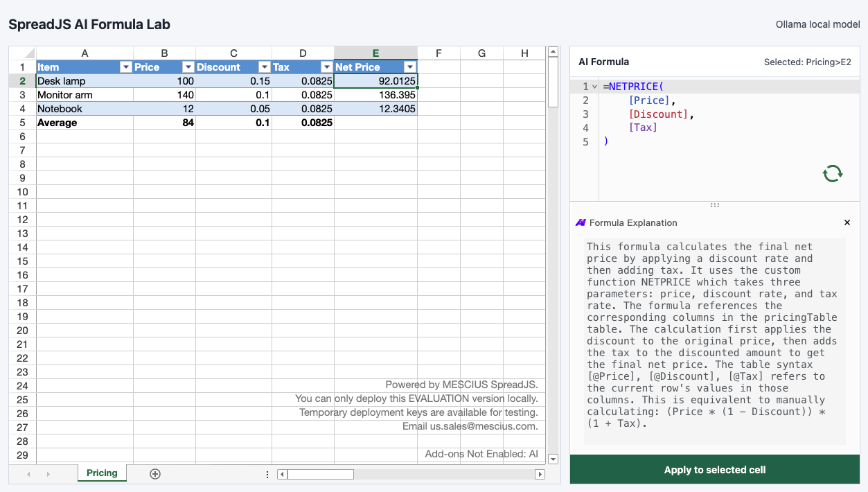Click the tab strip options dots
Screen dimensions: 868x492
tap(267, 474)
